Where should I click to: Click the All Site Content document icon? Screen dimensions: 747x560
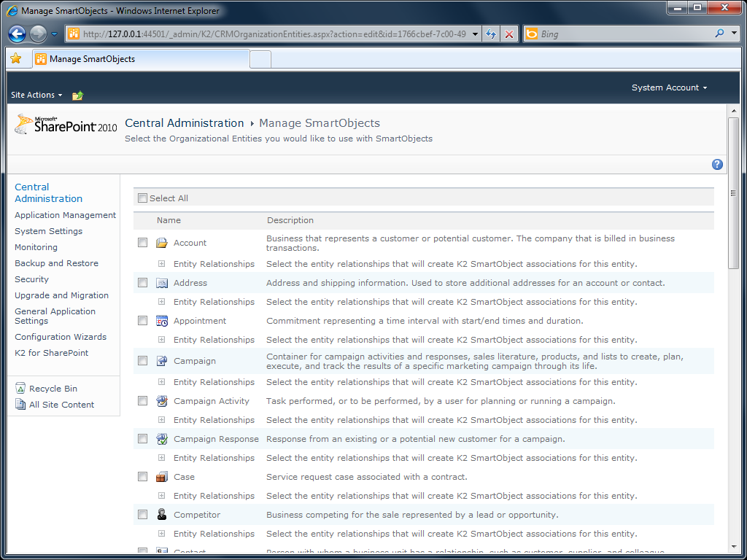point(20,405)
